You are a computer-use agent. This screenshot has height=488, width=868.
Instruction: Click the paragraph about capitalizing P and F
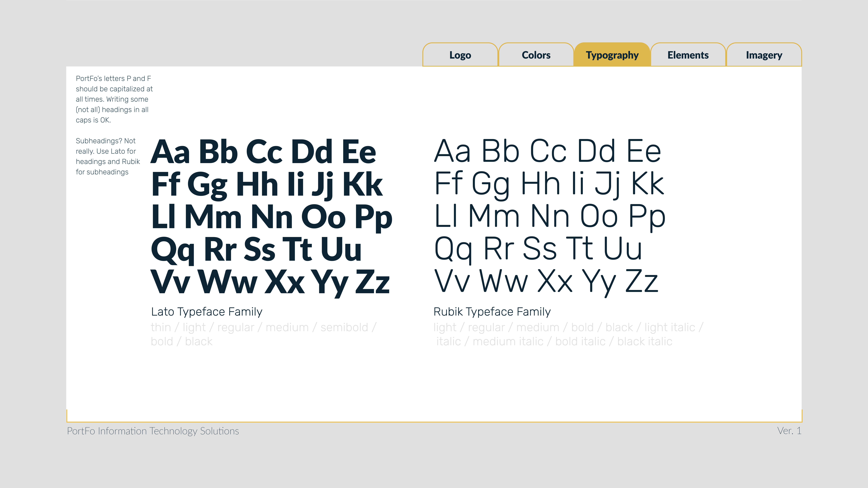pos(114,99)
